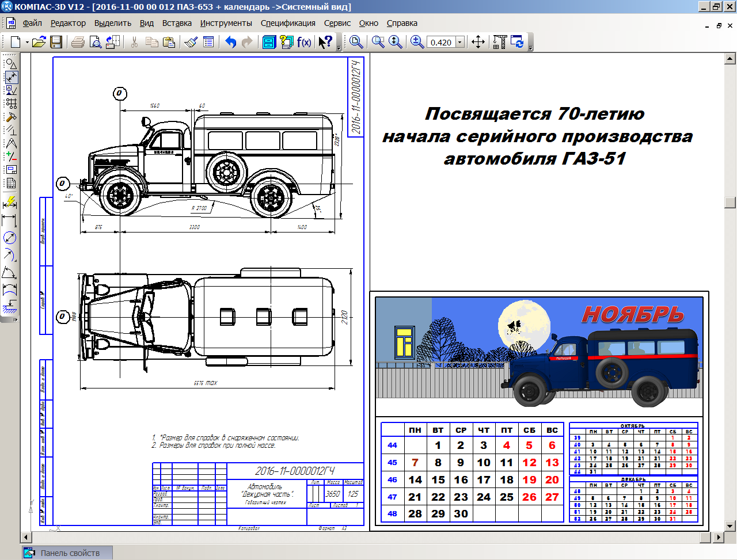
Task: Select the Angular dimension tool
Action: (10, 272)
